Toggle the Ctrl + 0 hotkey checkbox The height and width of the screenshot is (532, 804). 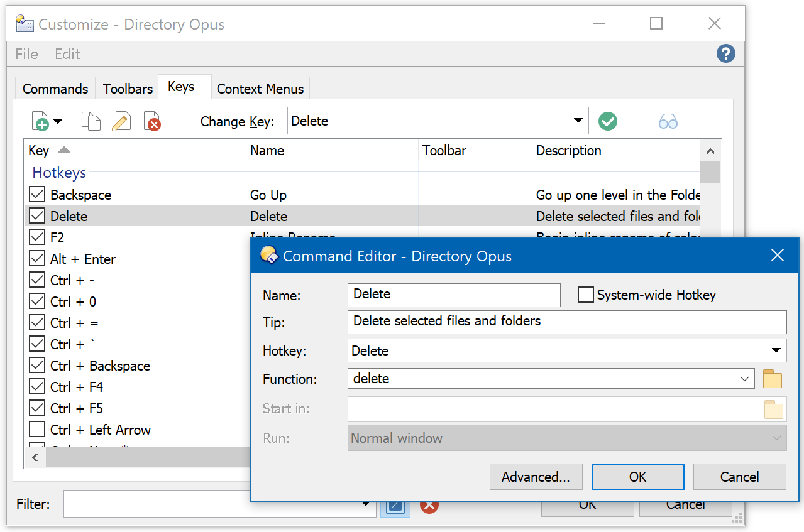pyautogui.click(x=37, y=301)
